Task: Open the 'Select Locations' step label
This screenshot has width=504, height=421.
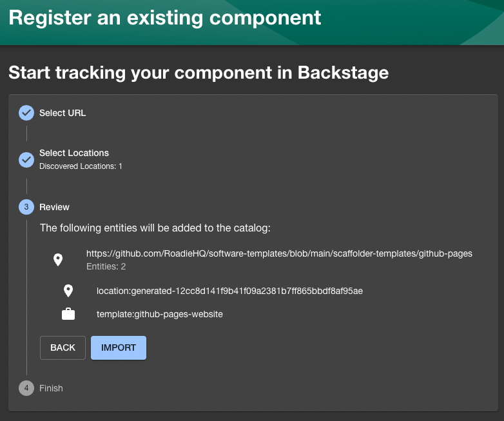Action: click(x=74, y=153)
